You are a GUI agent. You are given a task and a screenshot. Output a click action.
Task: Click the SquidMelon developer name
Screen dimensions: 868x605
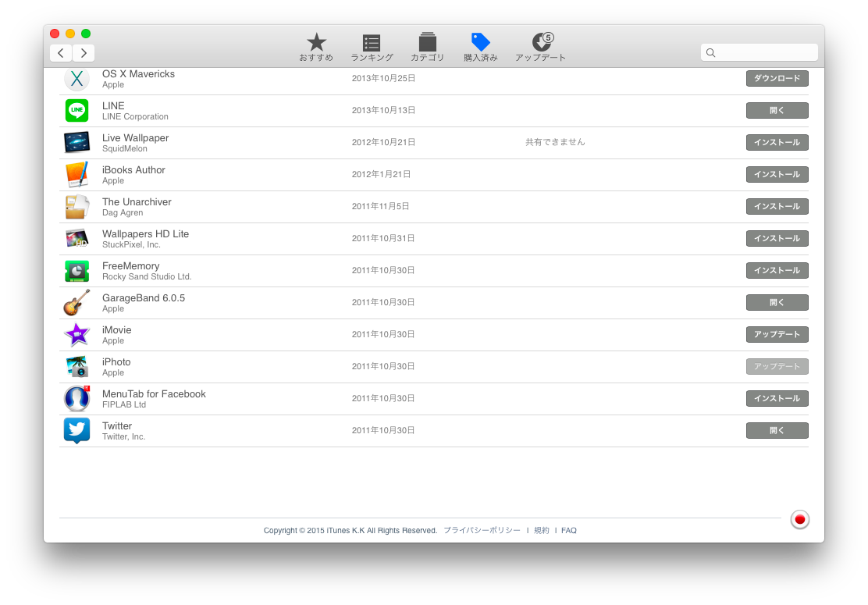[125, 149]
